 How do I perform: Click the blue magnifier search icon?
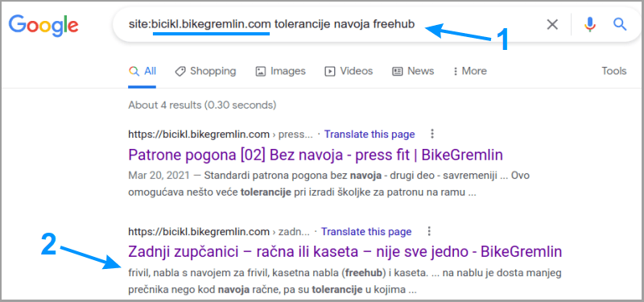(619, 24)
